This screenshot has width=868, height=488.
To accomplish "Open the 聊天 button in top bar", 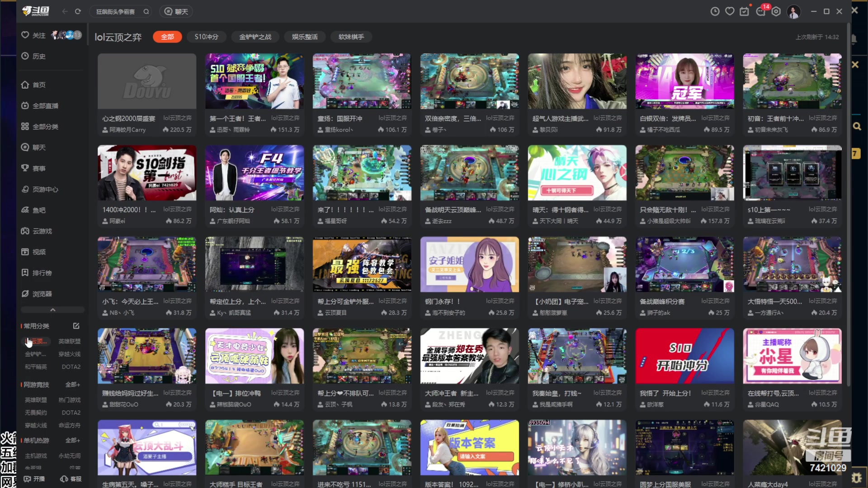I will click(176, 12).
